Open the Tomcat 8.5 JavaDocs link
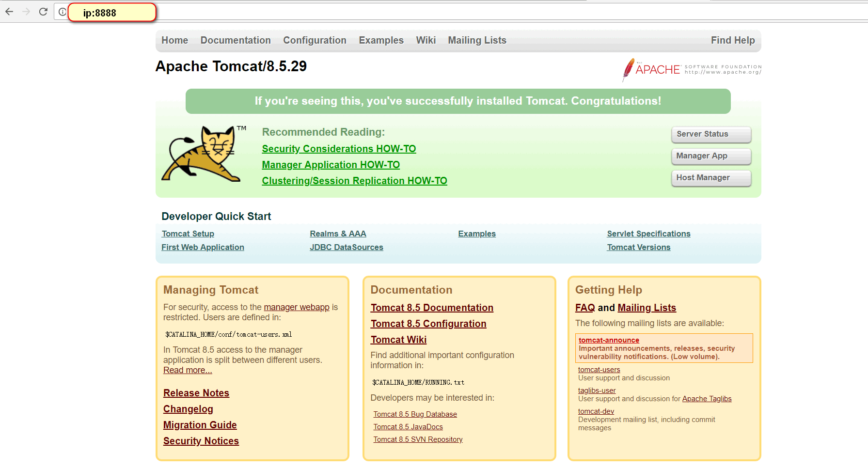The width and height of the screenshot is (868, 469). click(x=408, y=427)
